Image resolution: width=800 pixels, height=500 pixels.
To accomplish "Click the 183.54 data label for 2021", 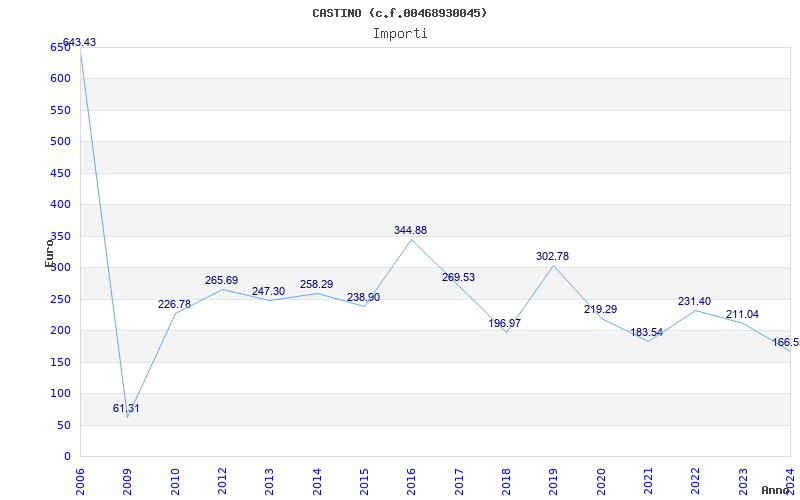I will 646,332.
